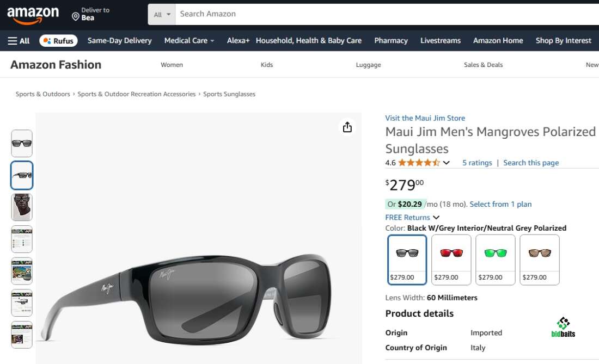Viewport: 599px width, 364px height.
Task: Choose the brown tortoise color swatch
Action: click(540, 260)
